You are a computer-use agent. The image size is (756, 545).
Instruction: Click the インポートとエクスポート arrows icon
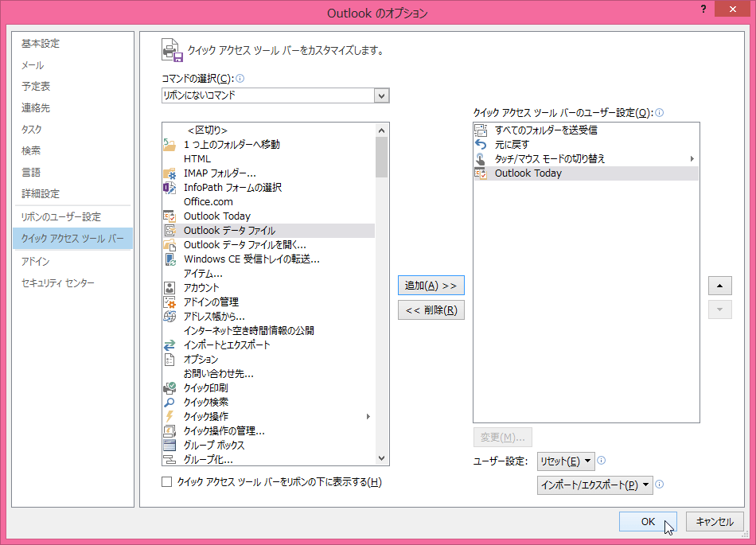(x=170, y=345)
